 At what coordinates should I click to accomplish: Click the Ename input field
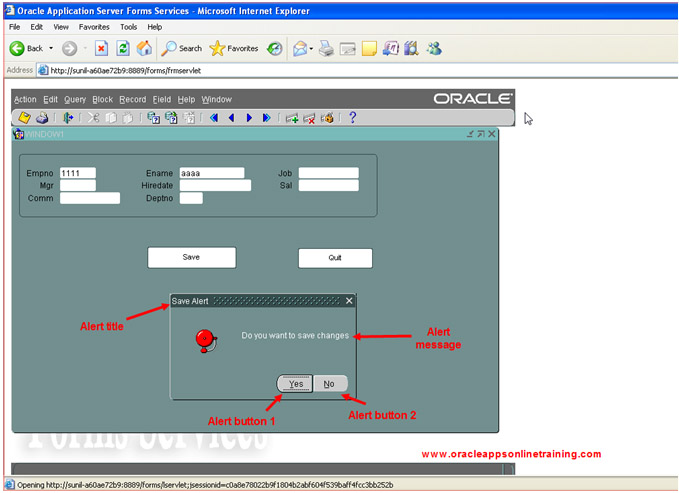[212, 173]
